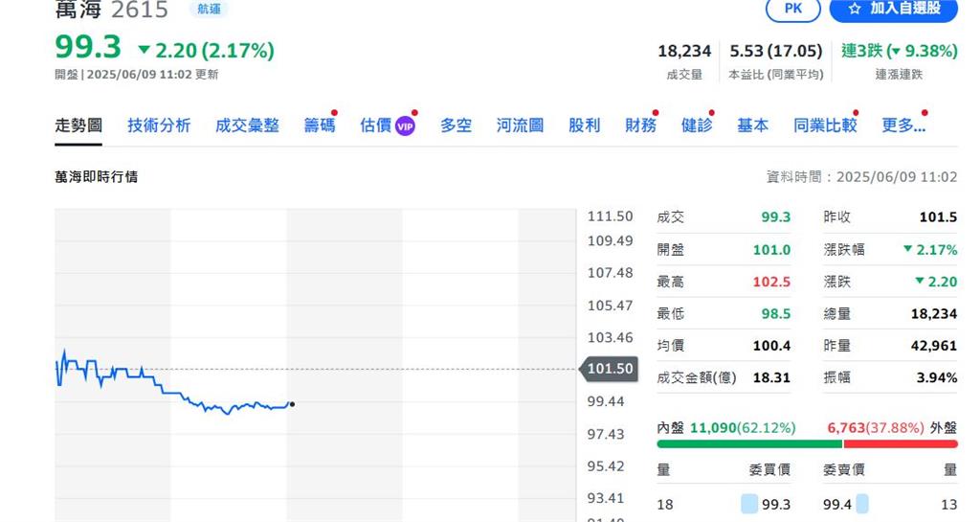Open the 基本 tab
The height and width of the screenshot is (522, 980).
click(752, 125)
